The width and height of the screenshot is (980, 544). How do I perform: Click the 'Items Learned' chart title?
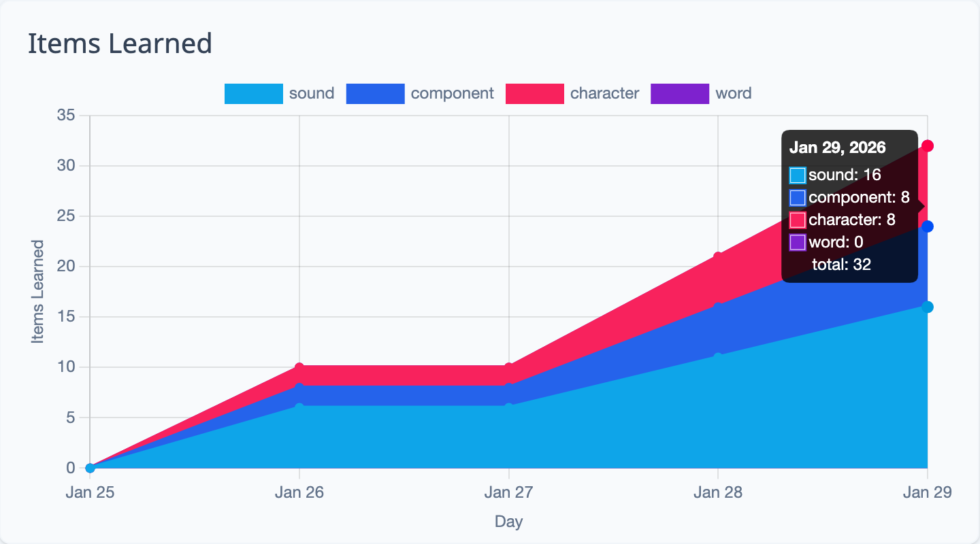120,44
